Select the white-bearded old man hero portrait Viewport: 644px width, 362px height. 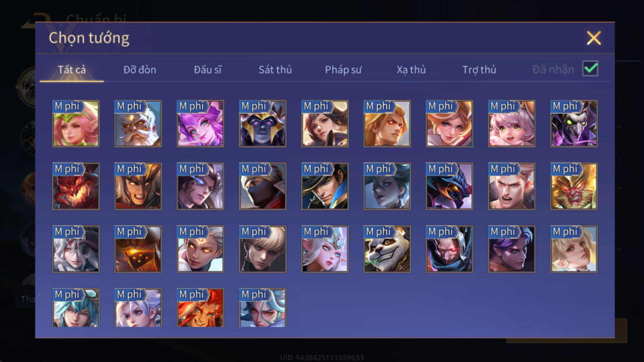point(138,124)
